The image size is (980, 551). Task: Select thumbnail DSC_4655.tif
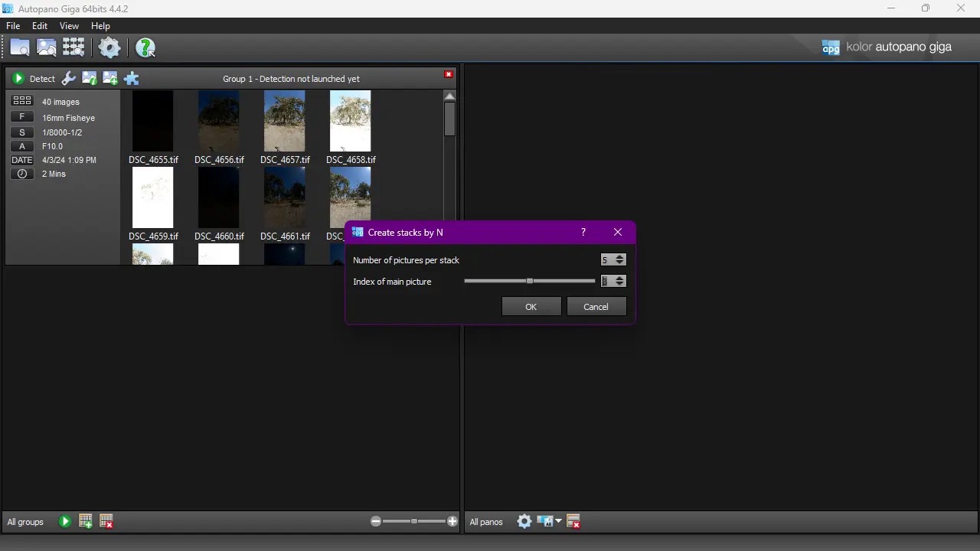(153, 121)
